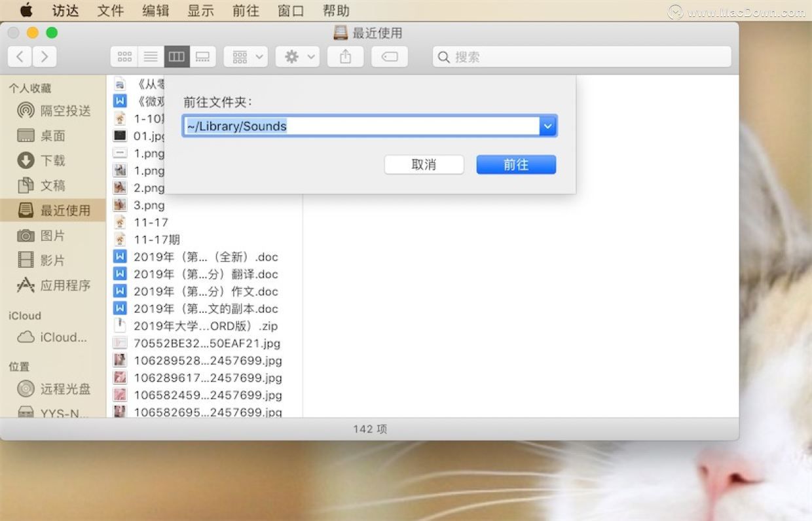Open the group-by arrangement dropdown

tap(246, 57)
